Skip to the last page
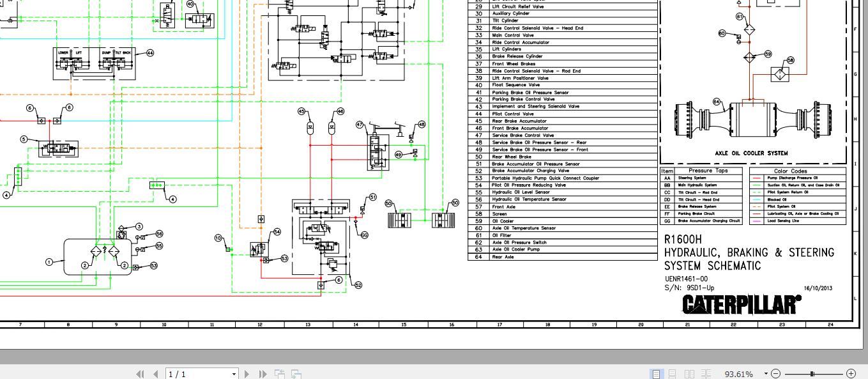 pyautogui.click(x=263, y=374)
